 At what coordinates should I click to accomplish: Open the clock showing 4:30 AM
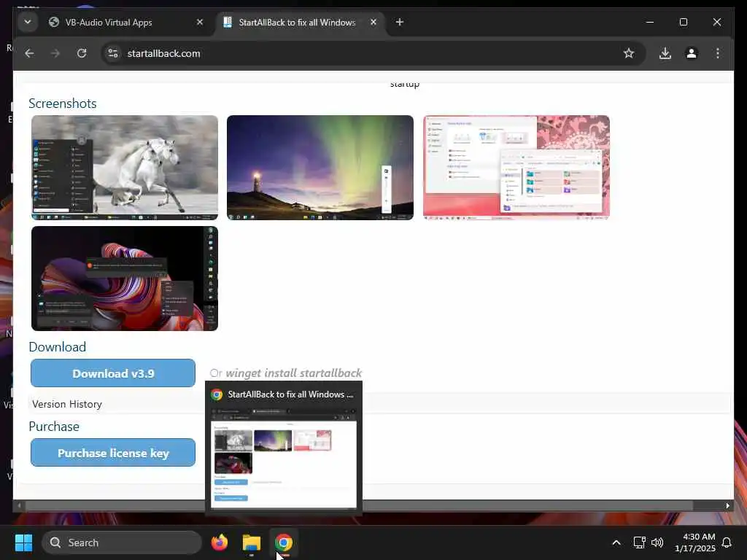point(695,542)
